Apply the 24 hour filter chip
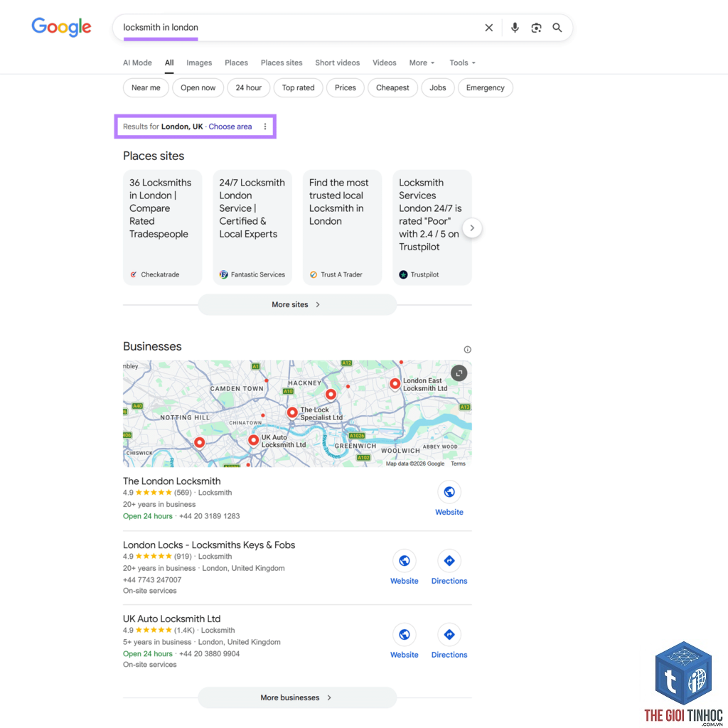The width and height of the screenshot is (728, 728). pyautogui.click(x=248, y=87)
